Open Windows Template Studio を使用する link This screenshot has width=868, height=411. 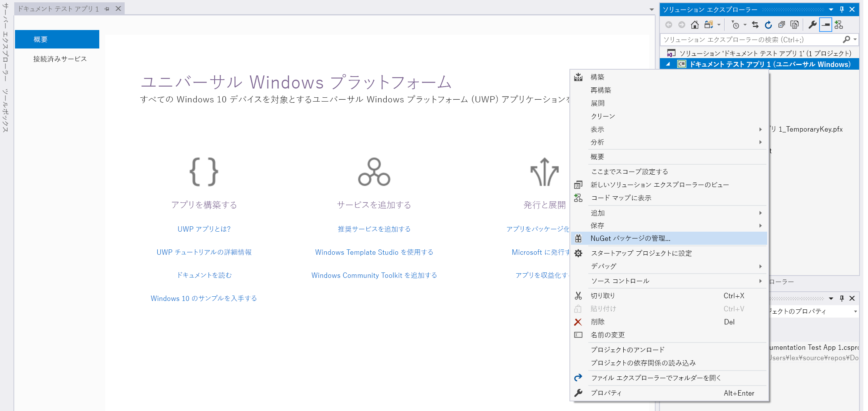pos(374,252)
